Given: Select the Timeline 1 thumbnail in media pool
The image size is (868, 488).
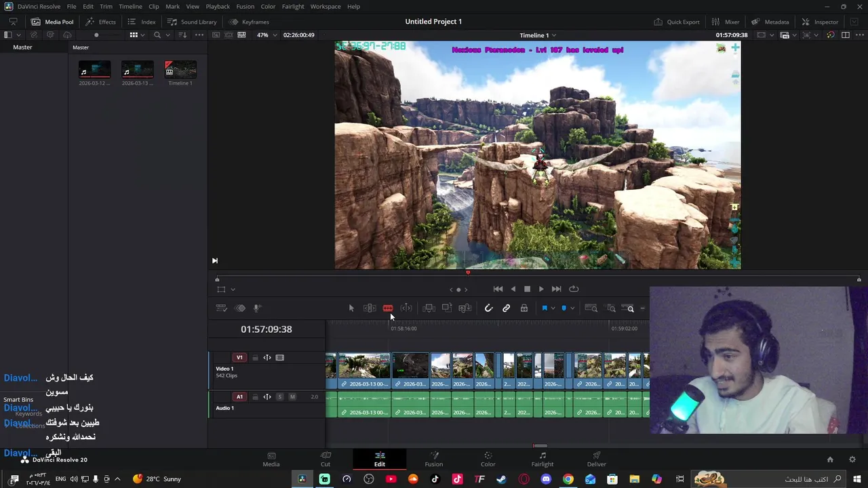Looking at the screenshot, I should [x=180, y=69].
